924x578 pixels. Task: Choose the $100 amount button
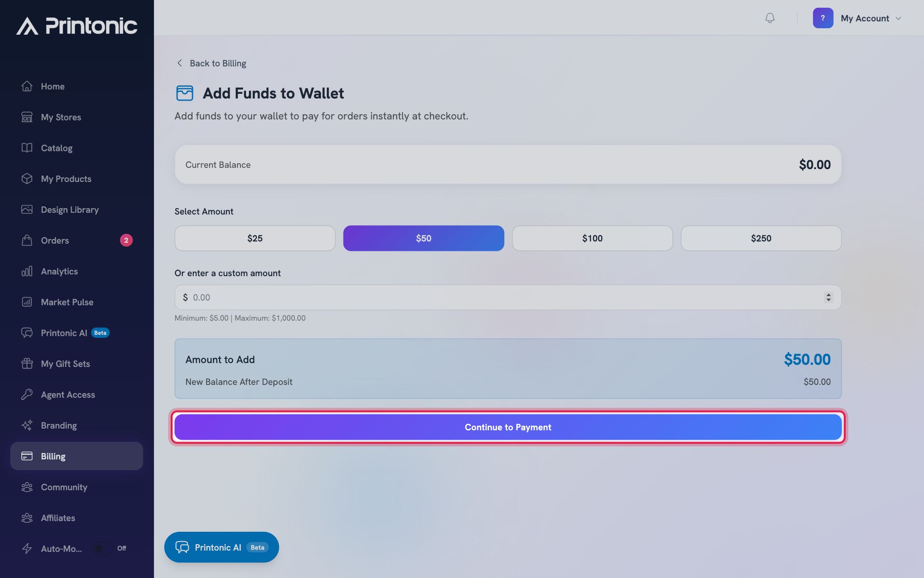(x=592, y=238)
